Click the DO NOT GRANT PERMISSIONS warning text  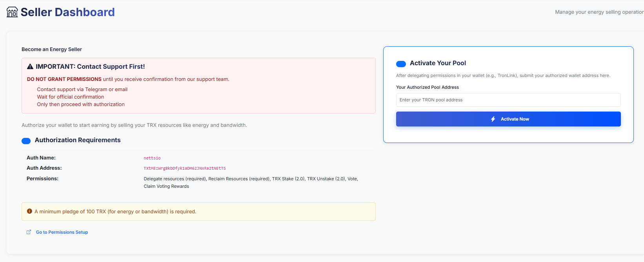[x=64, y=79]
